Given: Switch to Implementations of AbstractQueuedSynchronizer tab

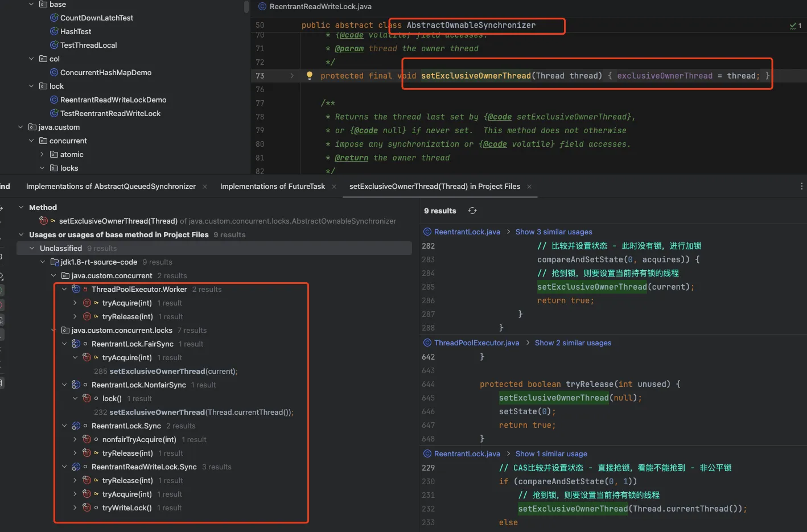Looking at the screenshot, I should pyautogui.click(x=111, y=186).
